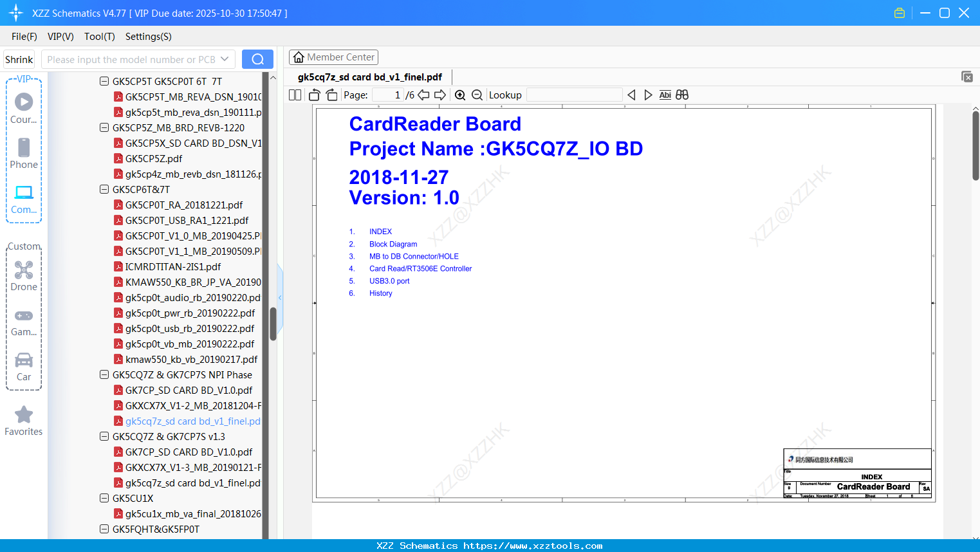Click the search button beside the model input
980x552 pixels.
(x=257, y=59)
